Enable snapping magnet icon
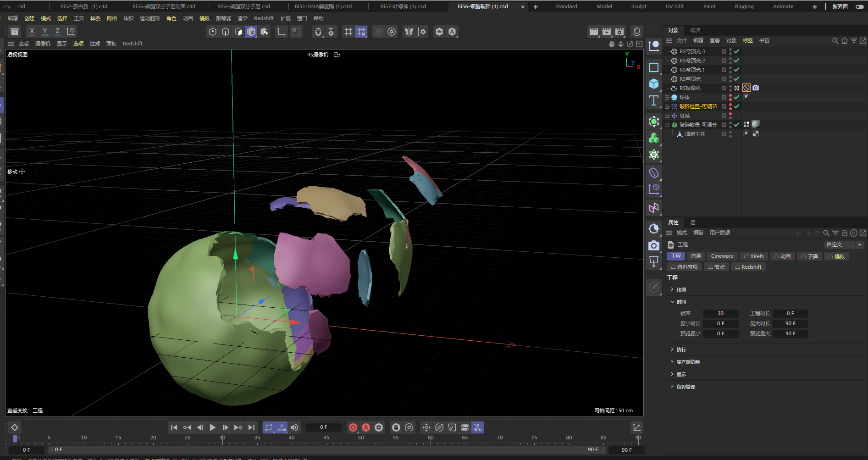 [x=318, y=32]
